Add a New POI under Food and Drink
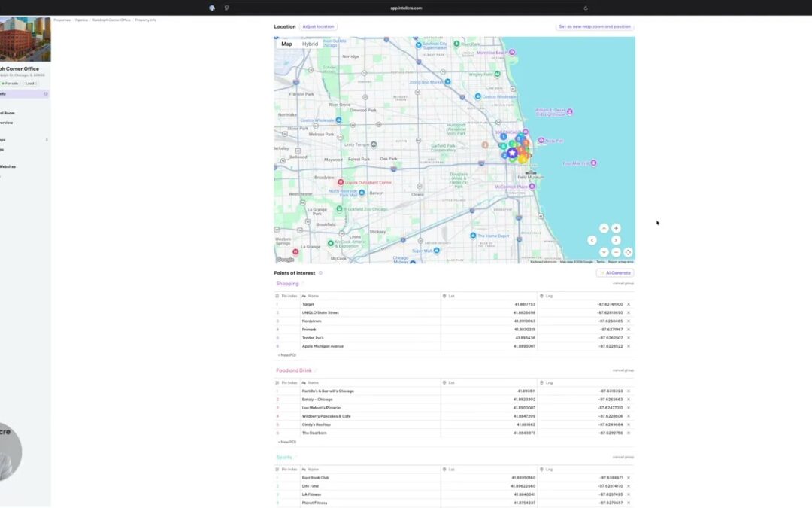812x508 pixels. [x=287, y=442]
